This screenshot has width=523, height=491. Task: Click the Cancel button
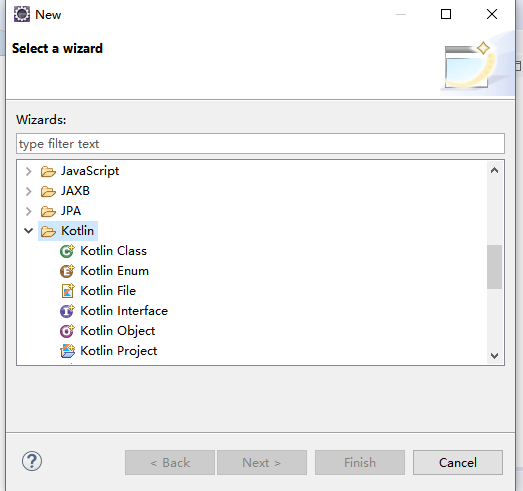(x=458, y=462)
